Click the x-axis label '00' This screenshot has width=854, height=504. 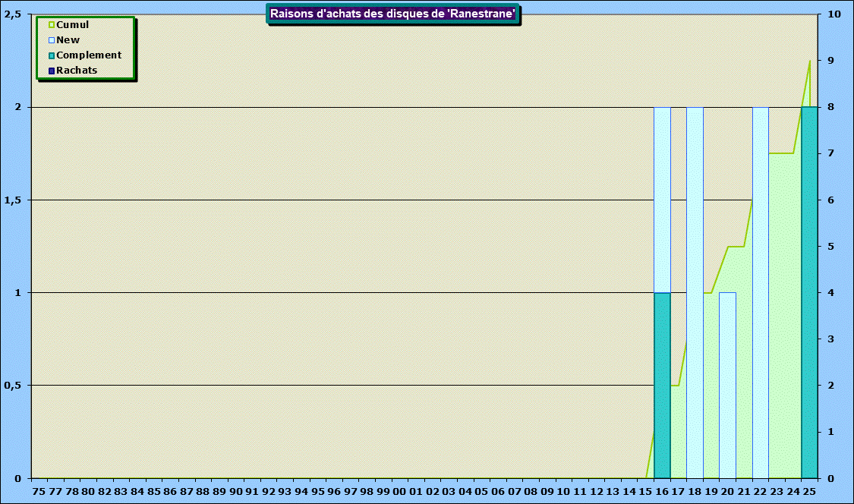tap(399, 492)
